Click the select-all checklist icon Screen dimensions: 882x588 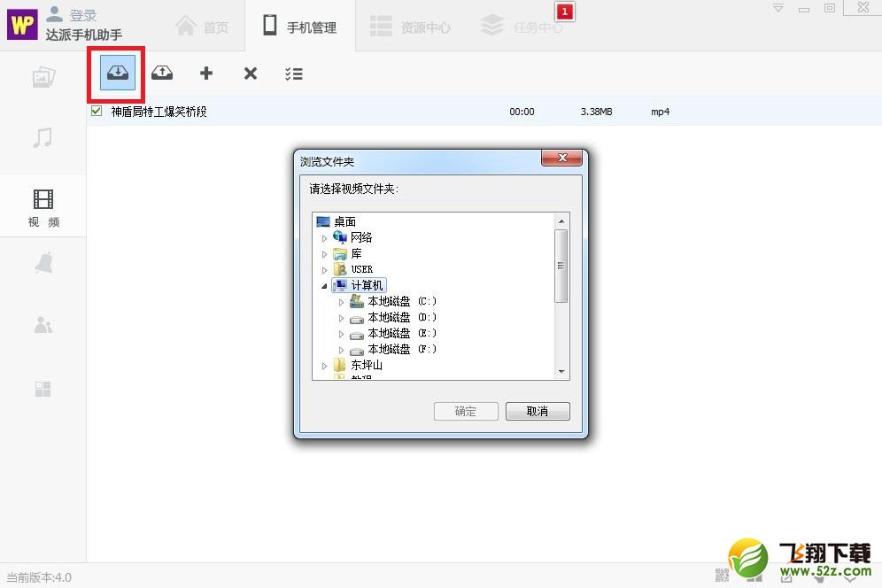tap(294, 73)
